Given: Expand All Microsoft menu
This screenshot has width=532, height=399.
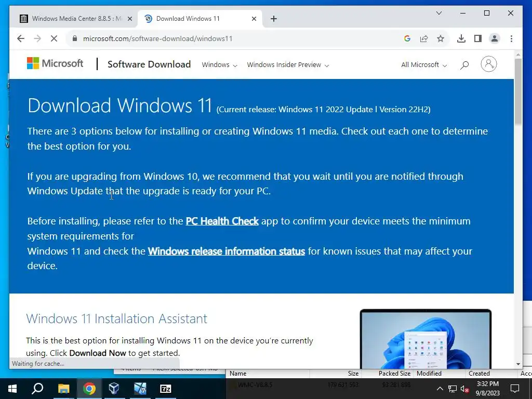Looking at the screenshot, I should point(424,65).
